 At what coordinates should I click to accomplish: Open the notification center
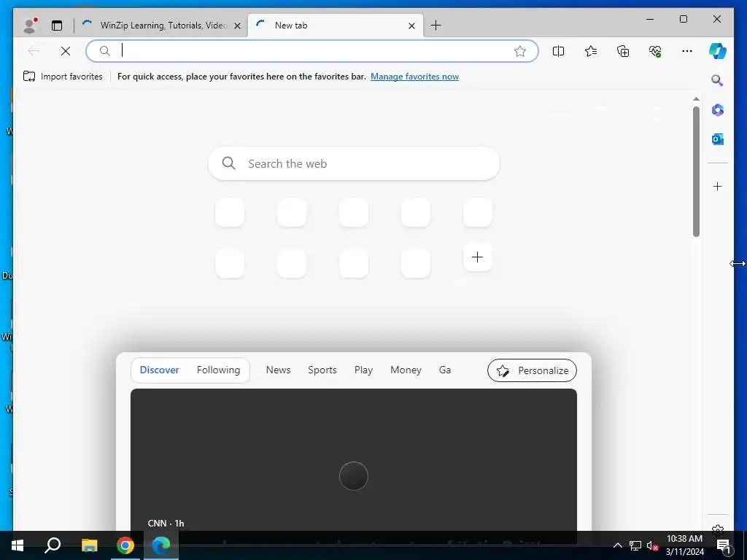724,545
